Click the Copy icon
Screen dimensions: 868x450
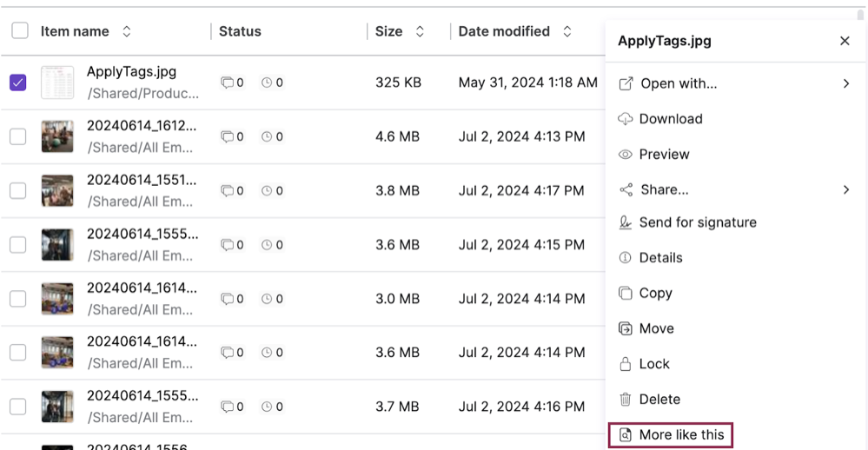click(625, 293)
